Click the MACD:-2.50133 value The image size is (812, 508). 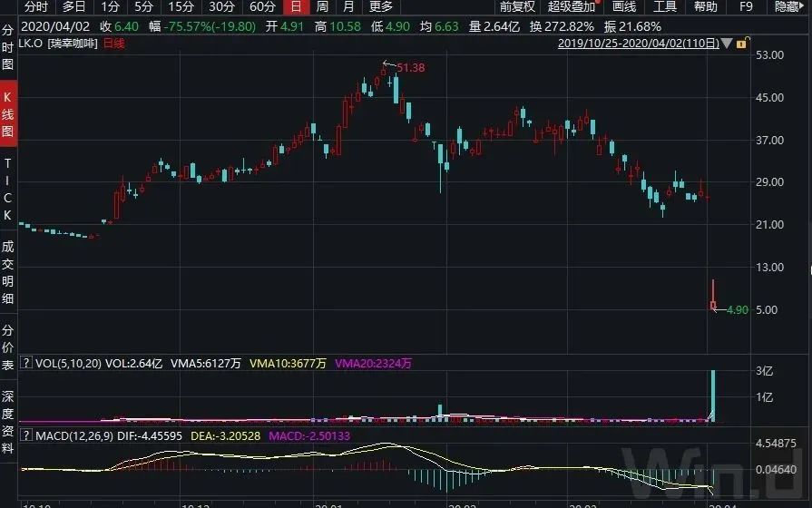tap(309, 436)
